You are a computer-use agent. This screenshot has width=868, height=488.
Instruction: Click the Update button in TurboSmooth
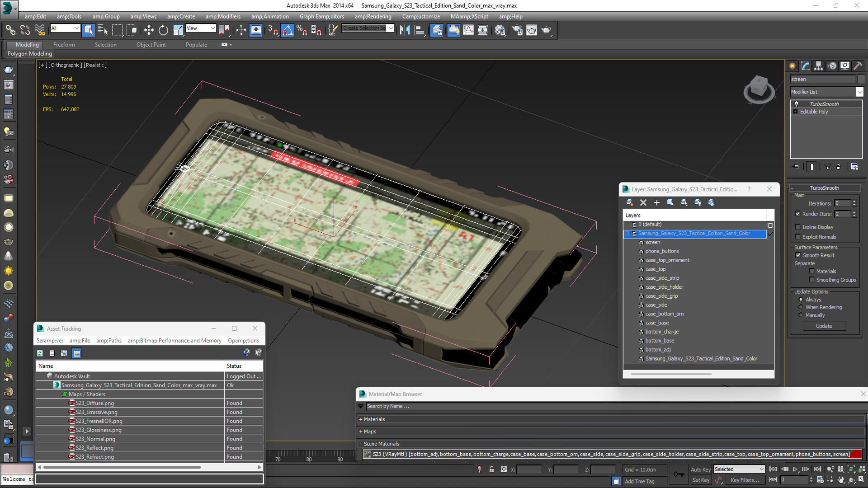[824, 326]
